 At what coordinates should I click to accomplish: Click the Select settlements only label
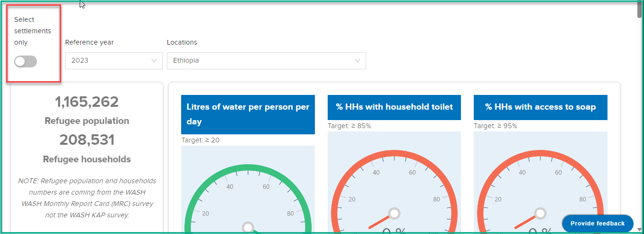[x=33, y=31]
